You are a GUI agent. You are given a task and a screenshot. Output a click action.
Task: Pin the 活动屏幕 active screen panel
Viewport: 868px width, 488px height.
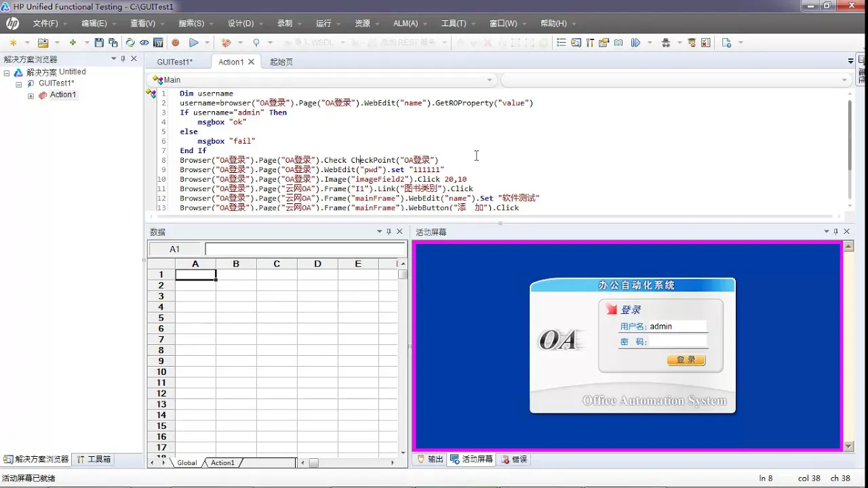point(835,232)
